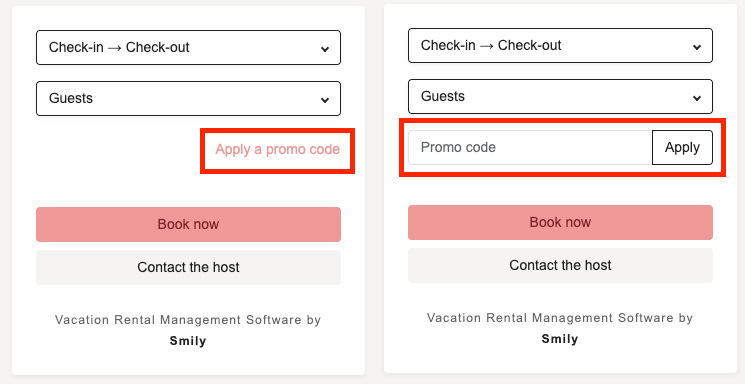This screenshot has height=384, width=745.
Task: Expand Guests selector above Apply a promo code link
Action: [188, 98]
